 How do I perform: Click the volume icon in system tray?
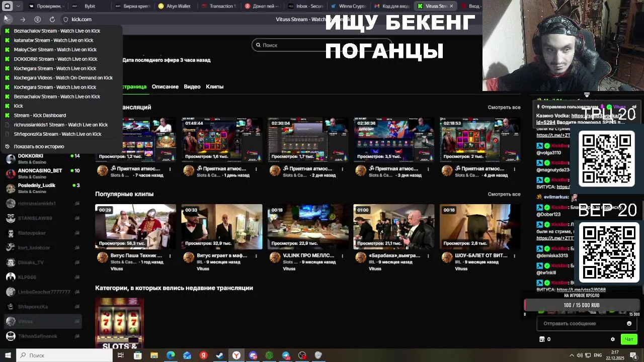(x=580, y=355)
